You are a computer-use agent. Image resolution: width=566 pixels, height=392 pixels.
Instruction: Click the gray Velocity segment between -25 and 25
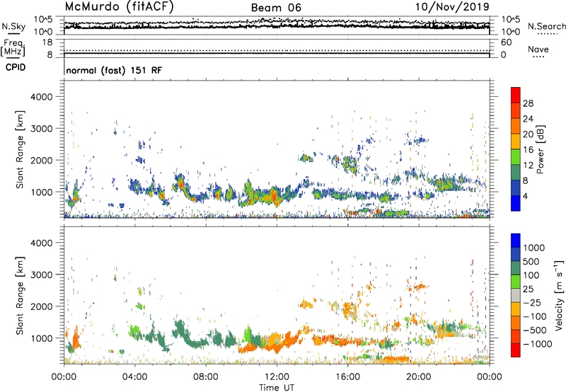coord(516,295)
